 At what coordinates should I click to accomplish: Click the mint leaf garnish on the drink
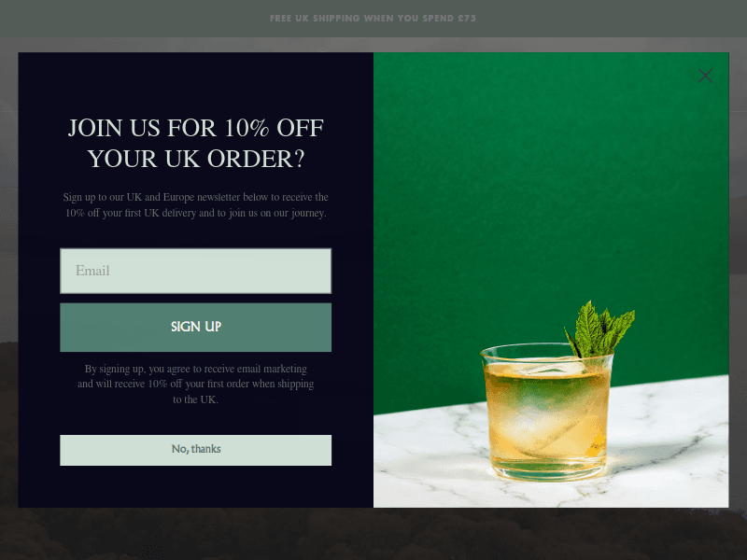point(600,329)
